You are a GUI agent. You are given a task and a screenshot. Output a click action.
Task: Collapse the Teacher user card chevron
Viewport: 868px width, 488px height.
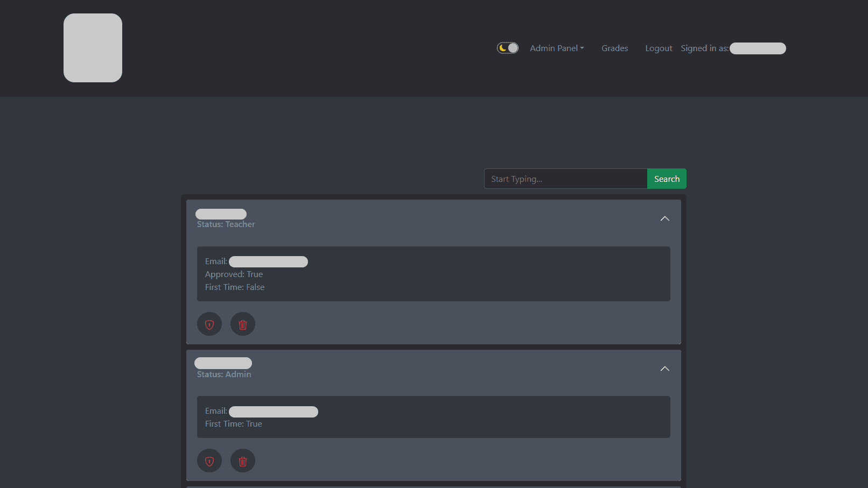click(664, 218)
